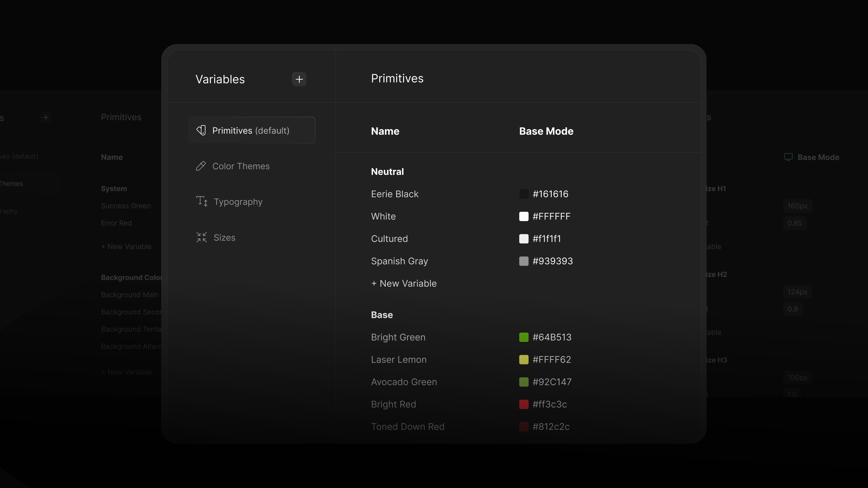This screenshot has width=868, height=488.
Task: Select the Avocado Green variable name
Action: [x=404, y=382]
